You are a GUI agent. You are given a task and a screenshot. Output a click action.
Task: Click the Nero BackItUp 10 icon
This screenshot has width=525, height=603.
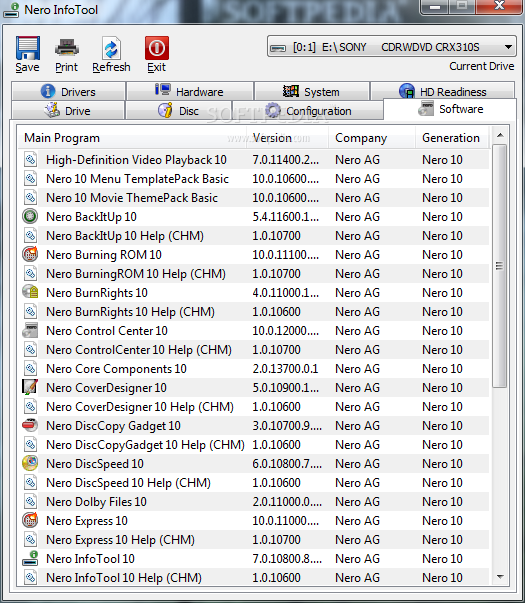tap(30, 217)
